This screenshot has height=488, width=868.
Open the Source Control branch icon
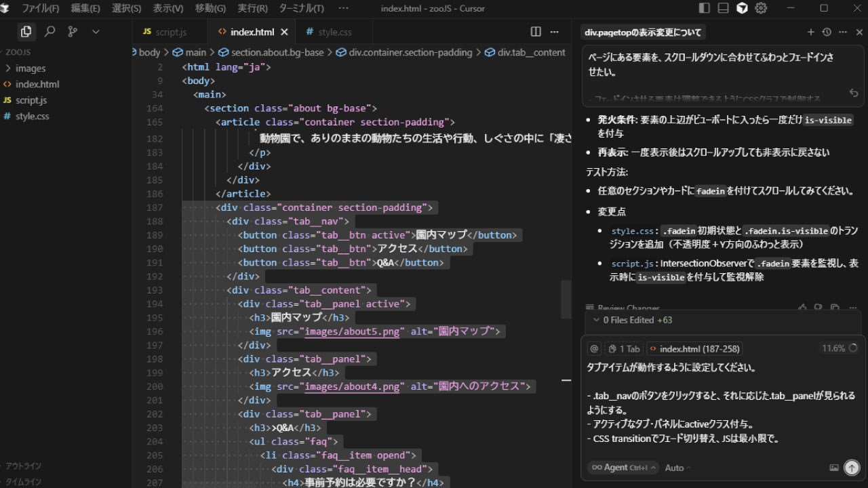[x=73, y=32]
